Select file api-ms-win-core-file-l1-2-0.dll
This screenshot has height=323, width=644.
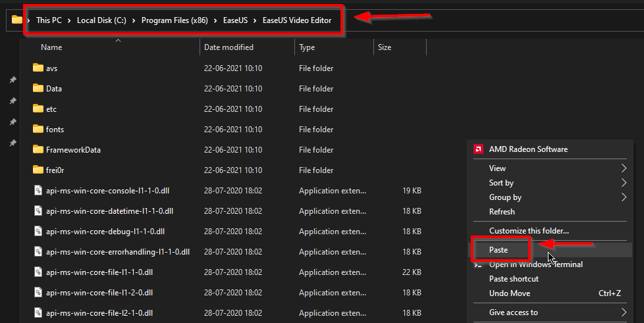click(99, 293)
